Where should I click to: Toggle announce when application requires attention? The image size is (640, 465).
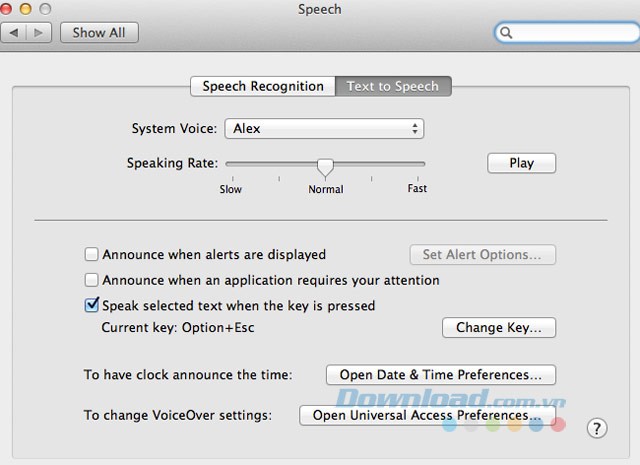pyautogui.click(x=92, y=280)
